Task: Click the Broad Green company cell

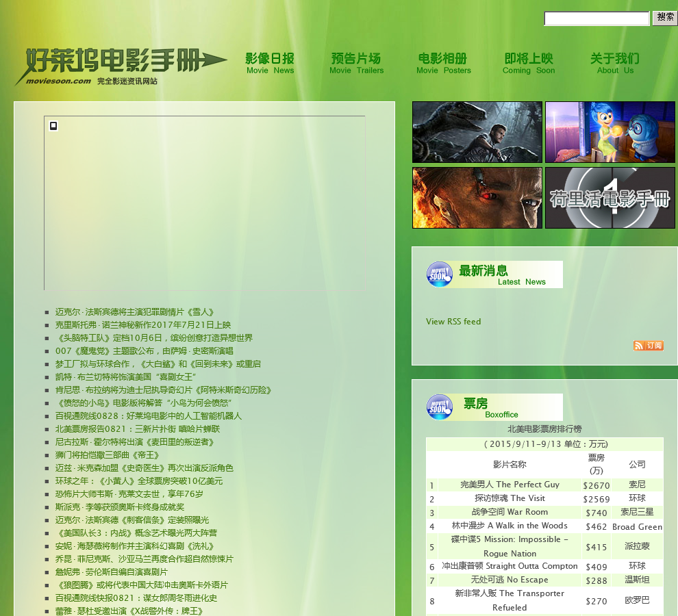Action: coord(638,526)
